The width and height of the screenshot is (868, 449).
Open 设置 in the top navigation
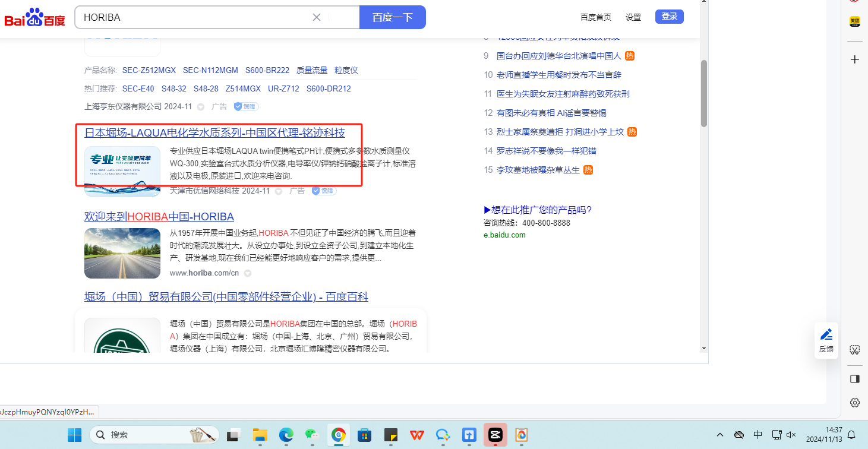[633, 17]
